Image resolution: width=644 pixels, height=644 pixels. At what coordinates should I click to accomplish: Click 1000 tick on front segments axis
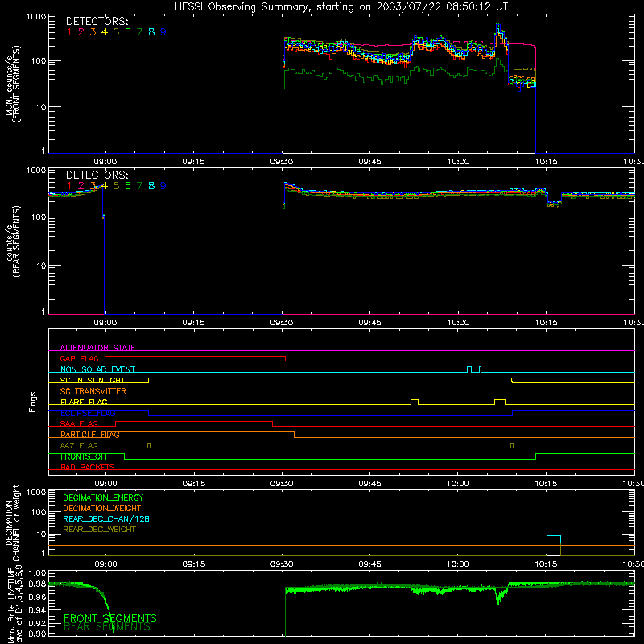[35, 17]
